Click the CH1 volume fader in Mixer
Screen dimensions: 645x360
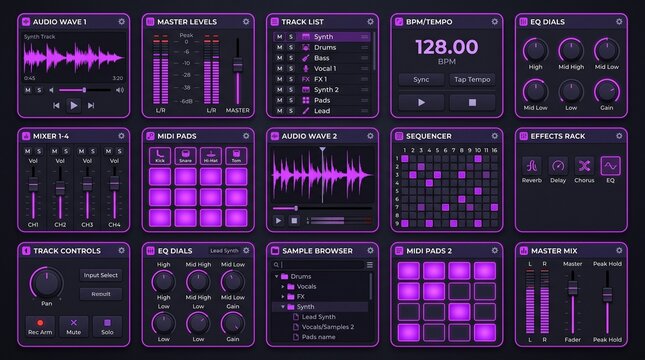point(33,185)
